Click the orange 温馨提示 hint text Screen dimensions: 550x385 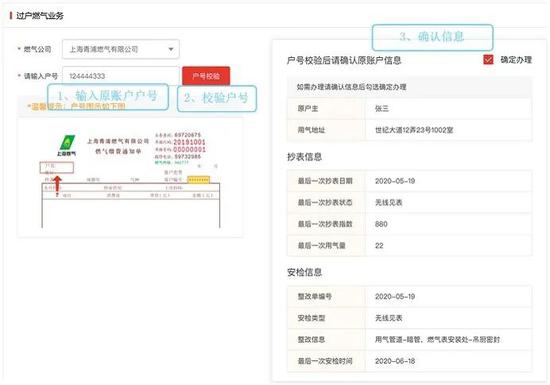(76, 106)
